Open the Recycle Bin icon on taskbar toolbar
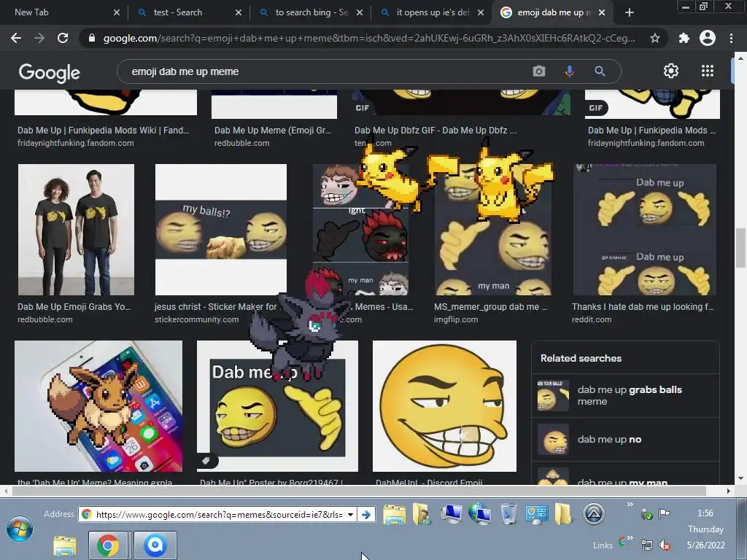This screenshot has height=560, width=747. coord(508,514)
